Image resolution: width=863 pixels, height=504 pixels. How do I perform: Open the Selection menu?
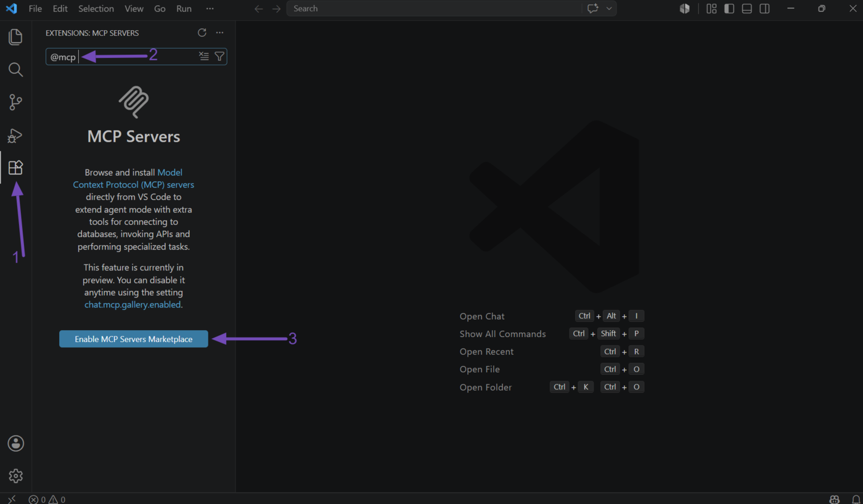[x=96, y=9]
